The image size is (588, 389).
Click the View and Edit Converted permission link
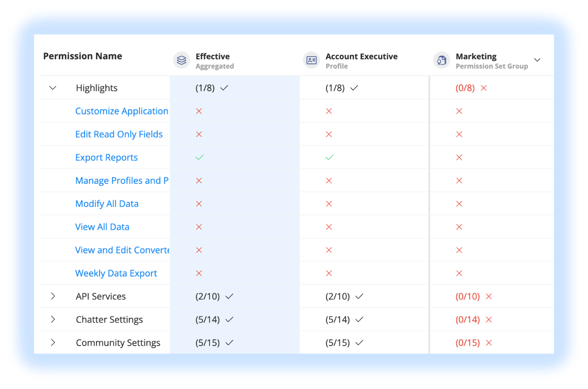coord(122,250)
